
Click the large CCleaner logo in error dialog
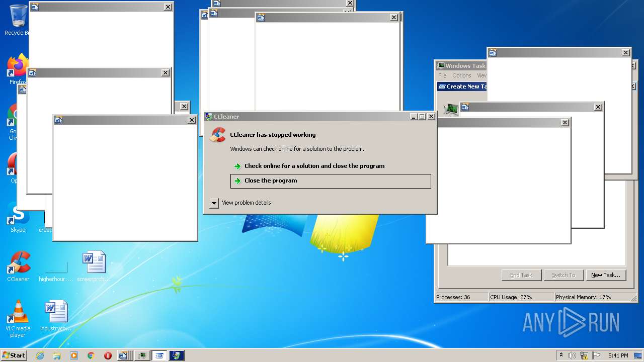click(218, 135)
